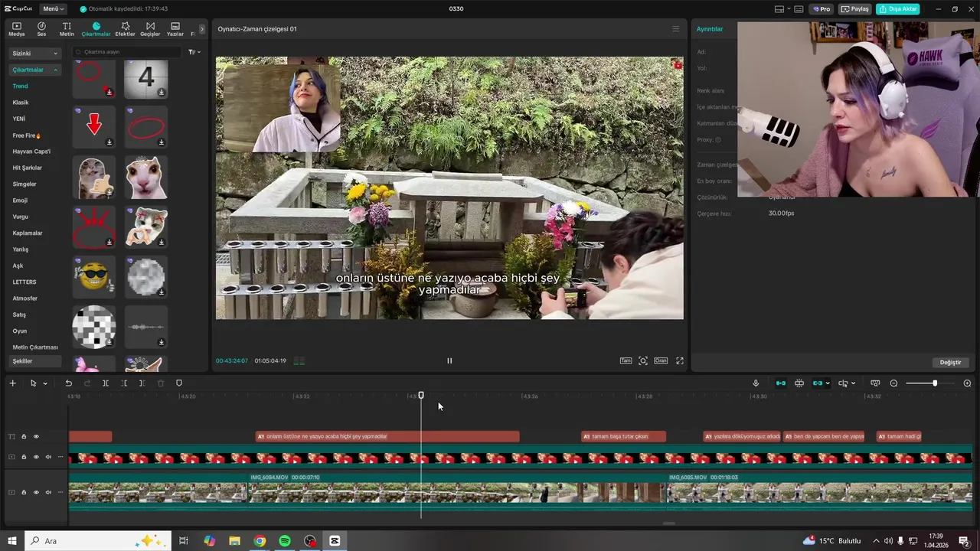
Task: Open the shortcuts keyboard icon in title bar
Action: tap(799, 9)
